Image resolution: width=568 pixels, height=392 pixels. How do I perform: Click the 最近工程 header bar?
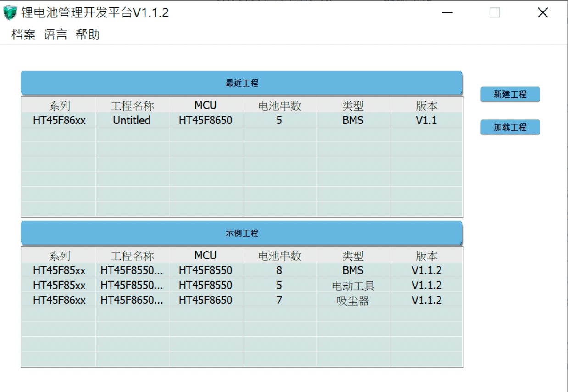coord(242,83)
